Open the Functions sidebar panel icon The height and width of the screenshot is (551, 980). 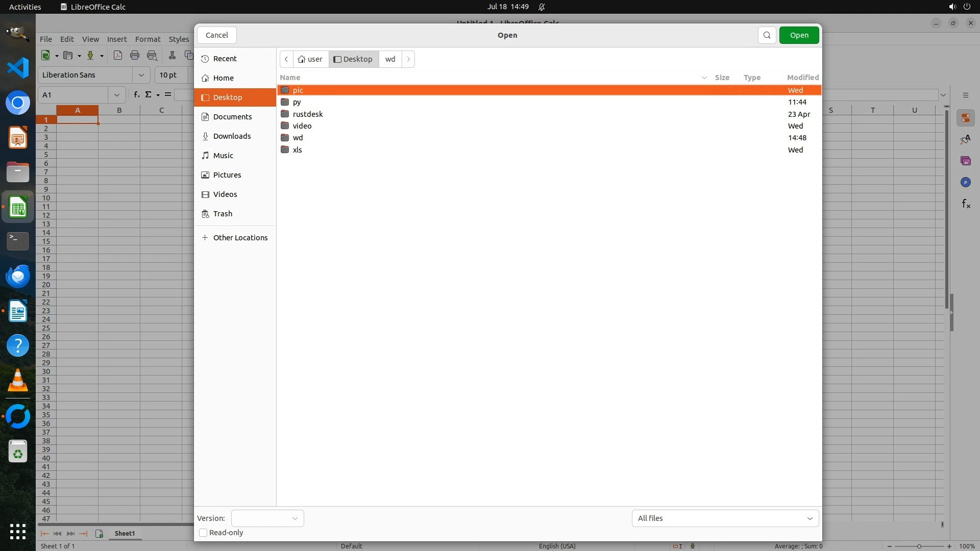click(965, 204)
